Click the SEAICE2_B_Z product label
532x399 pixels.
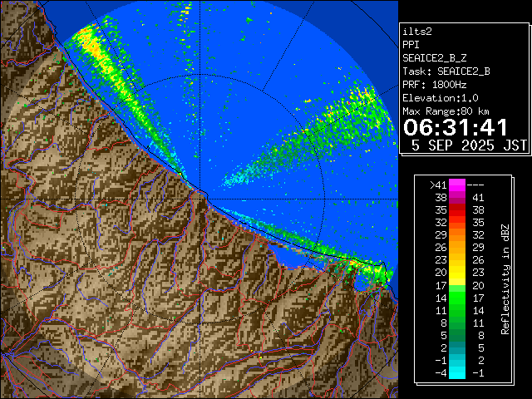[x=435, y=58]
